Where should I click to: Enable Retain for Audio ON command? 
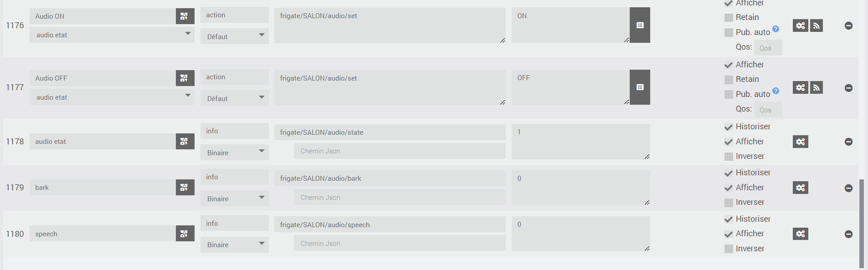(729, 18)
